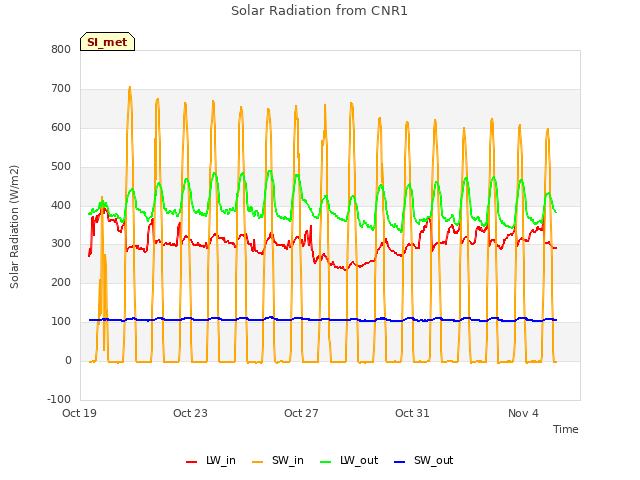Toggle the LW_in legend entry

point(211,460)
